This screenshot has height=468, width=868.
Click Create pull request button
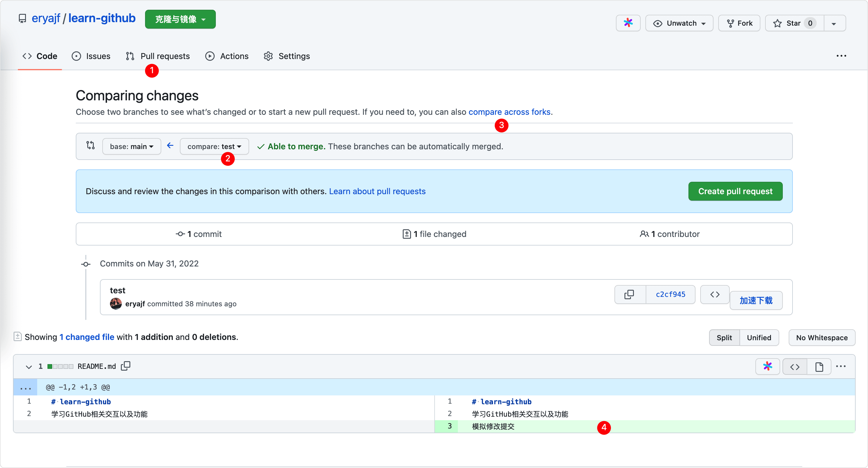point(735,191)
